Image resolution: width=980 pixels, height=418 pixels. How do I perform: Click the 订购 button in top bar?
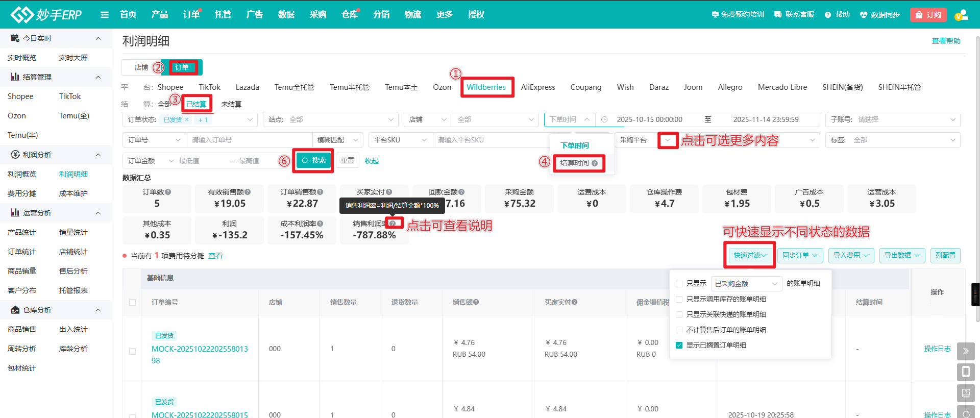pyautogui.click(x=928, y=15)
